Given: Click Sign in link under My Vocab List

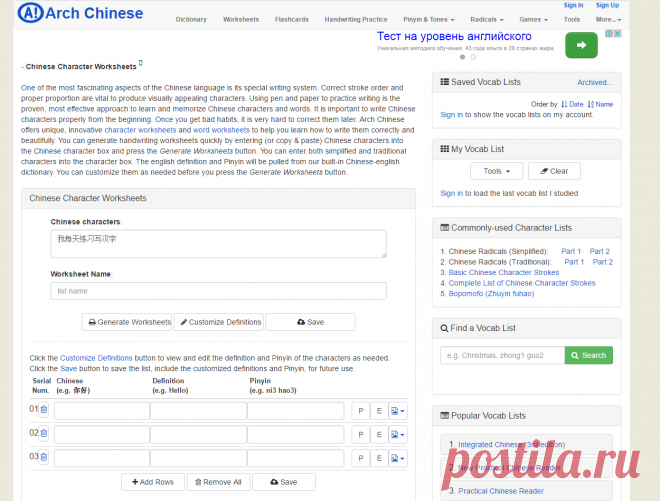Looking at the screenshot, I should 451,193.
